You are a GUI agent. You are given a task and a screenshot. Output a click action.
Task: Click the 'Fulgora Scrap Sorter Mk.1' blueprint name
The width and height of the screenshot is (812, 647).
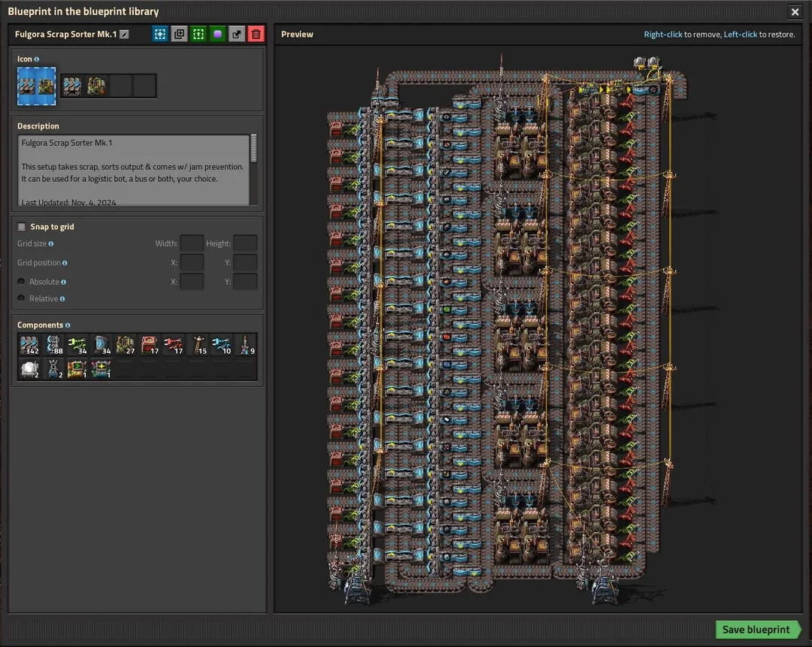tap(65, 34)
